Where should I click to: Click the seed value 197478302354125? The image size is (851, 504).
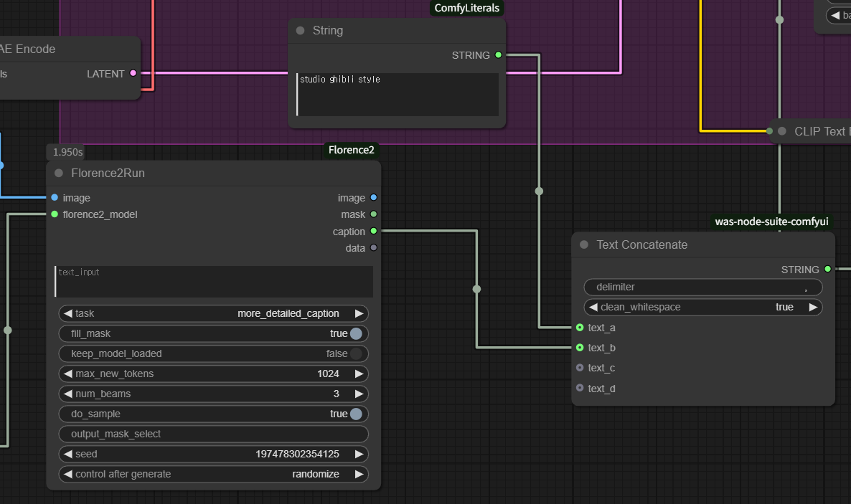coord(297,454)
